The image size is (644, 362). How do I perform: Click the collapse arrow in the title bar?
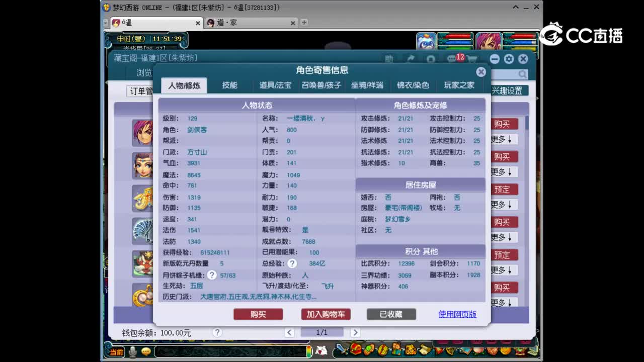click(x=516, y=7)
